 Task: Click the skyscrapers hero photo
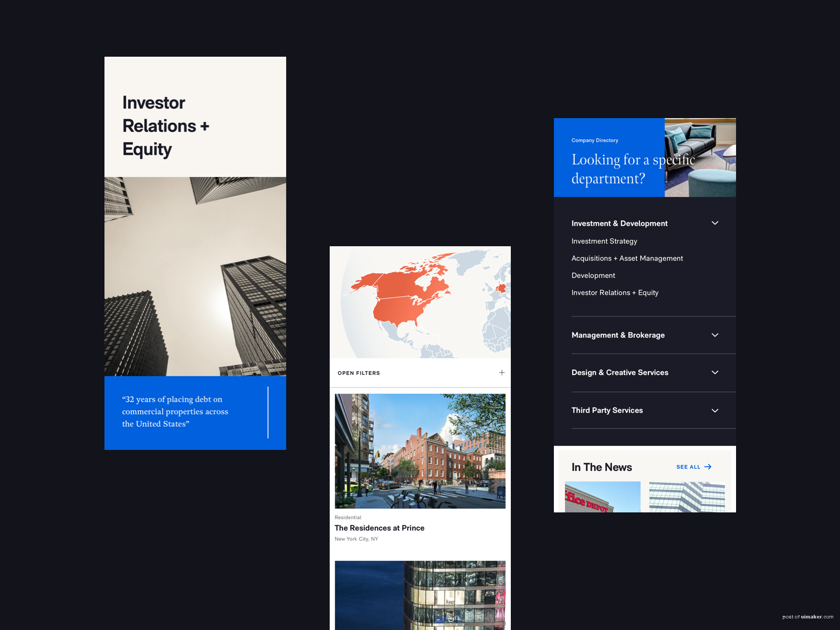point(195,277)
